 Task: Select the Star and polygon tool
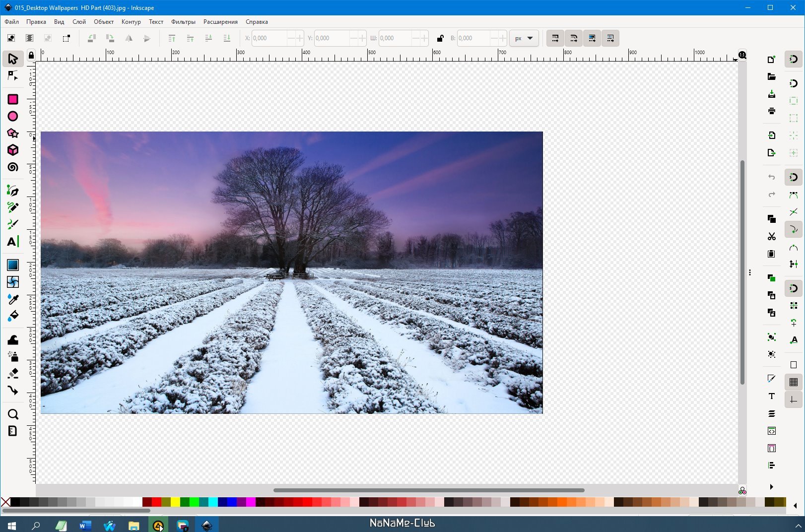click(13, 133)
